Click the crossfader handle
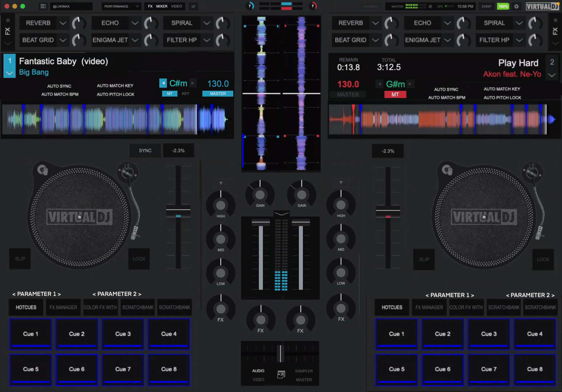 coord(280,354)
